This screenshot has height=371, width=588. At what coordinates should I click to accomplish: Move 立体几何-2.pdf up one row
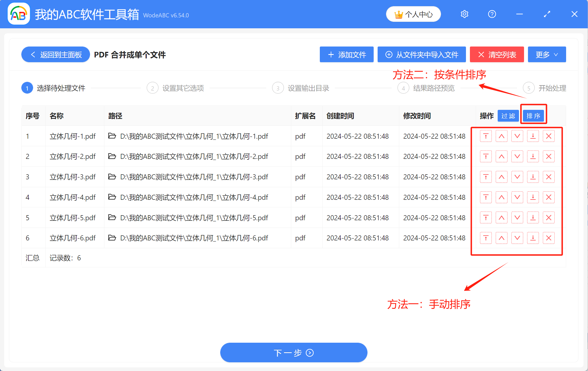tap(502, 156)
